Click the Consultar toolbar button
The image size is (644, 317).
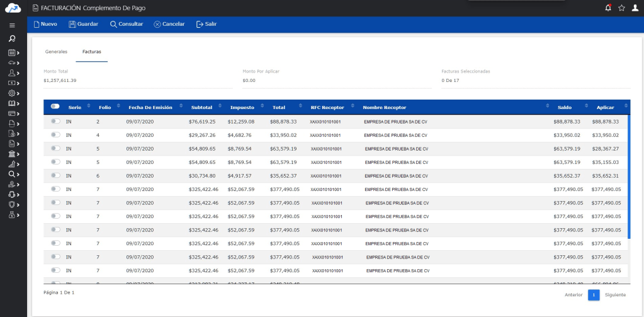pos(127,24)
